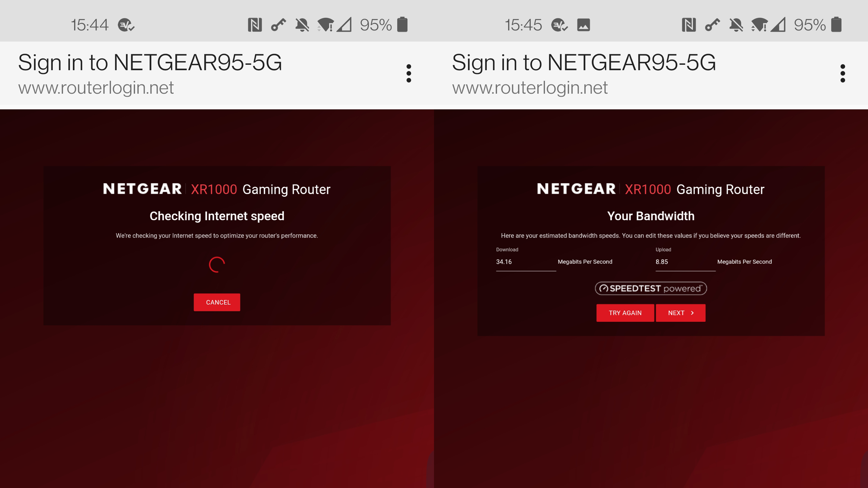
Task: Click the spinning progress indicator
Action: pyautogui.click(x=217, y=264)
